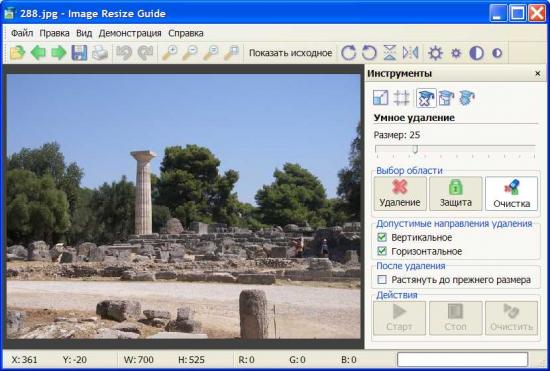
Task: Decrease contrast with small half-circle icon
Action: click(497, 53)
